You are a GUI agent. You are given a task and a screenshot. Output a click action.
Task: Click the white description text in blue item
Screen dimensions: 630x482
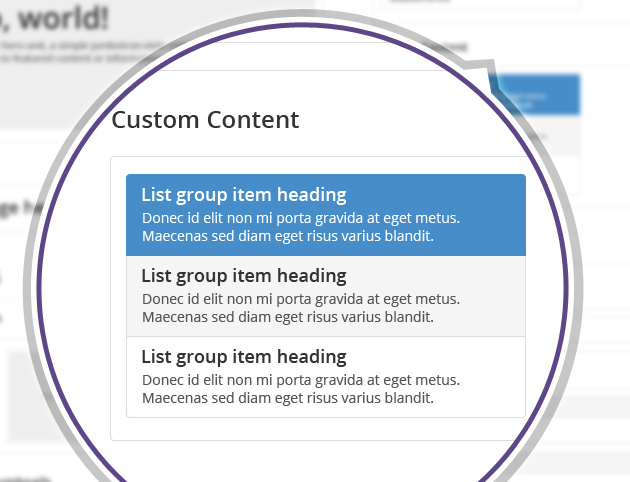[301, 227]
